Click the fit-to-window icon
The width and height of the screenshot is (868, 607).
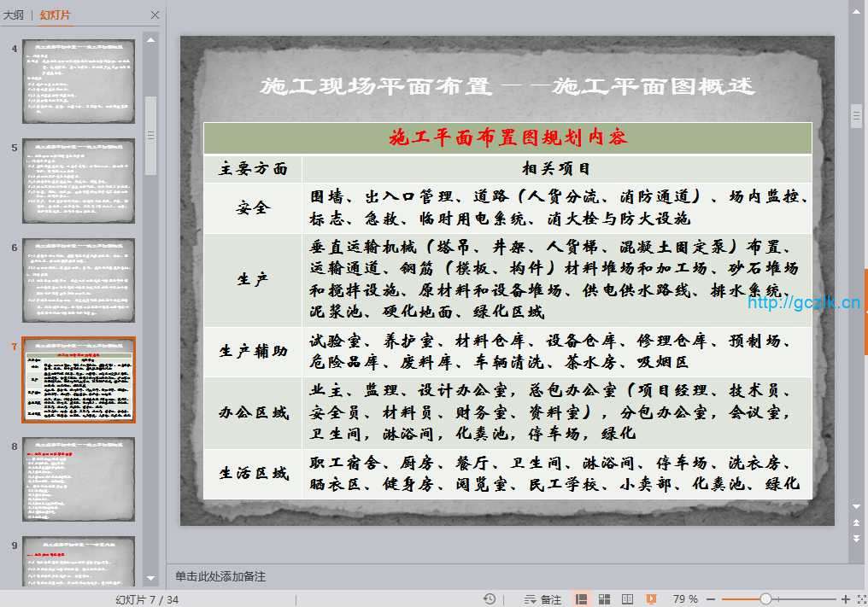tap(859, 599)
